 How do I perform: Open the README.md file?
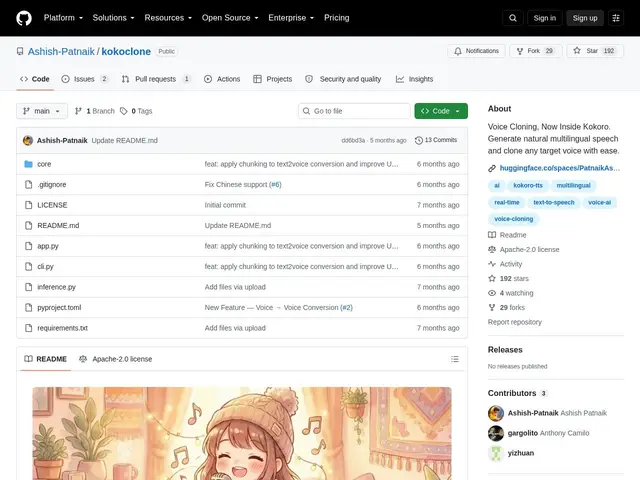[58, 226]
